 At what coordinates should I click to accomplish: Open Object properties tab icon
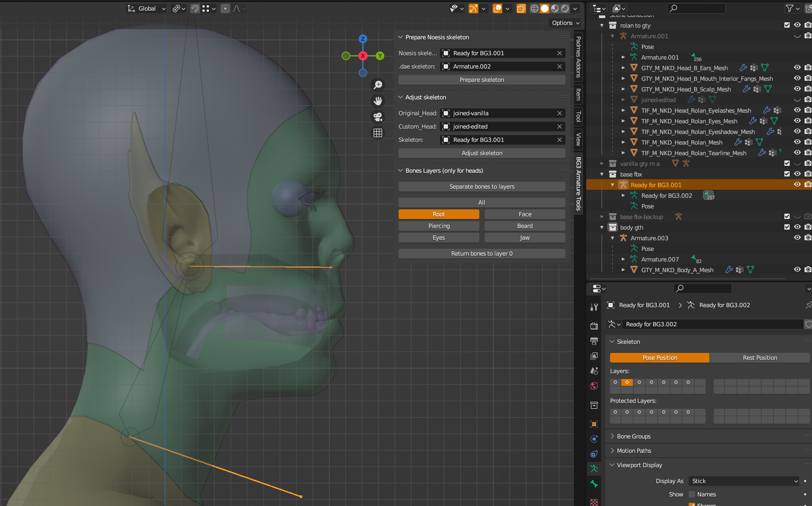pos(594,424)
